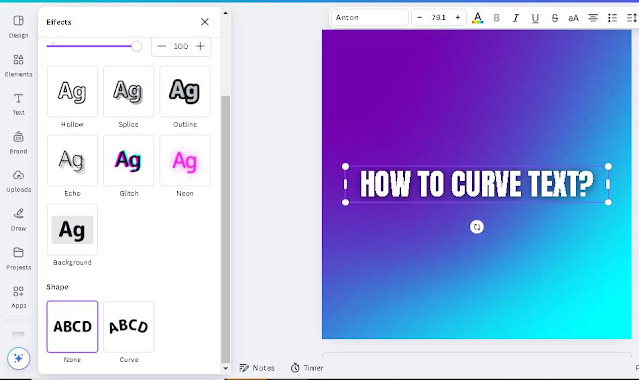Apply the Outline text effect
Viewport: 639px width, 380px height.
click(x=185, y=92)
